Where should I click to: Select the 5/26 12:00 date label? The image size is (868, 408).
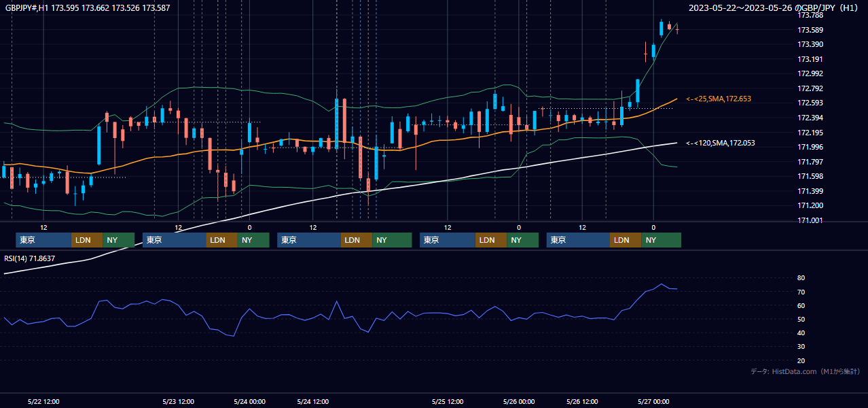583,401
